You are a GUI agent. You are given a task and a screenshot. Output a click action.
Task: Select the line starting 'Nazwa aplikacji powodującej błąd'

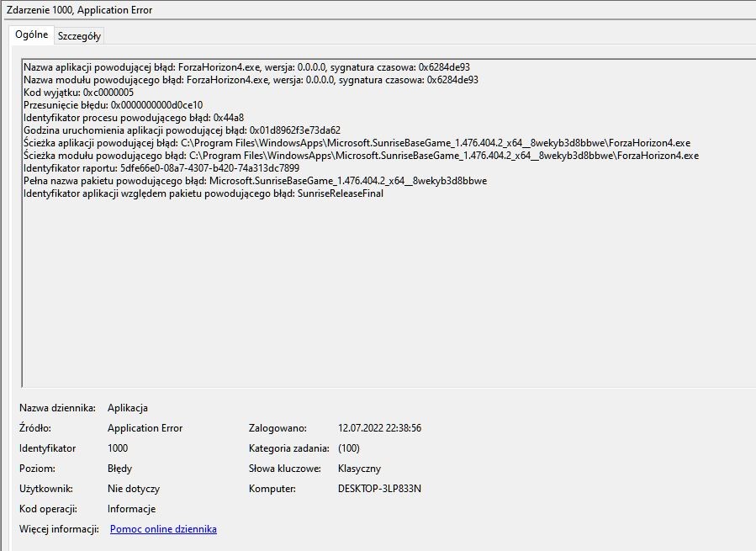pos(246,67)
